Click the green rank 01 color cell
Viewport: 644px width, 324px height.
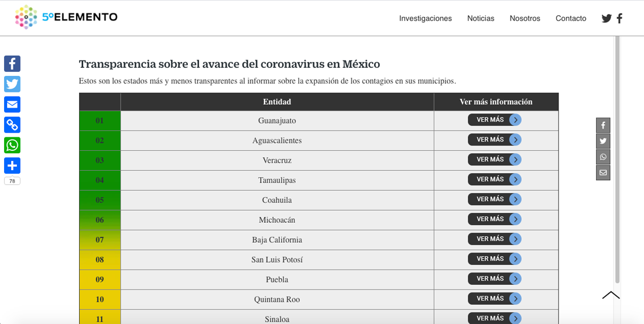(x=100, y=120)
